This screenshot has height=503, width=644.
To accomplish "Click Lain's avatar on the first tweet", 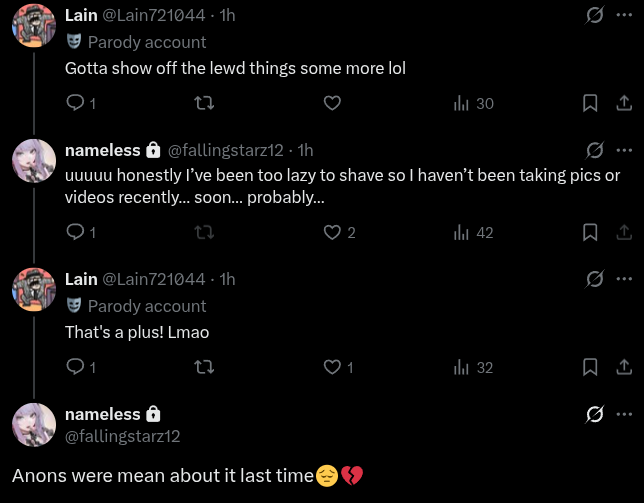I will (x=33, y=25).
